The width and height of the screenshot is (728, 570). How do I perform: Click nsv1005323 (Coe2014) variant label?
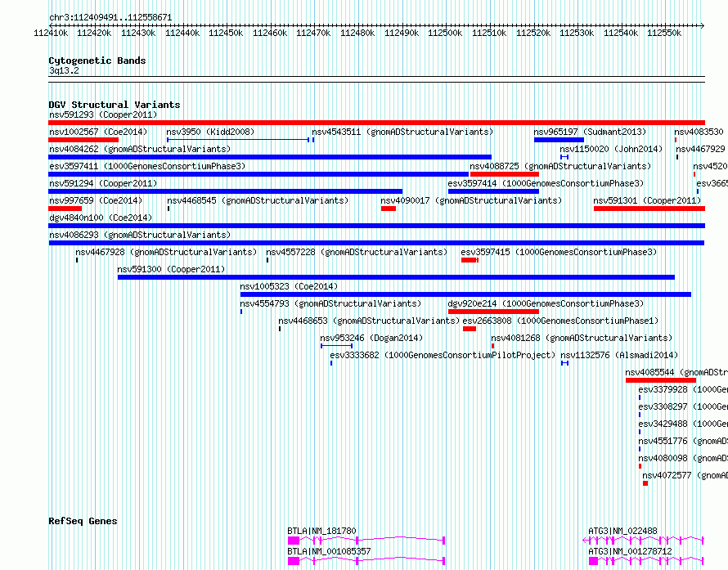pyautogui.click(x=289, y=286)
